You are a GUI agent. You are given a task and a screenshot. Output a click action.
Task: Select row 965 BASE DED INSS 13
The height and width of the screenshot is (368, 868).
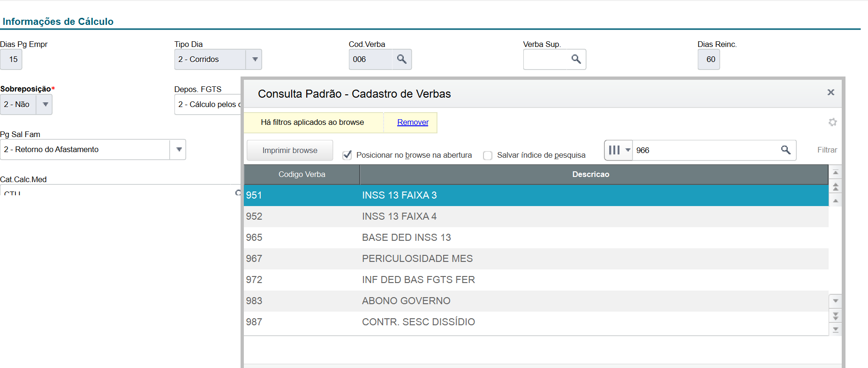536,238
